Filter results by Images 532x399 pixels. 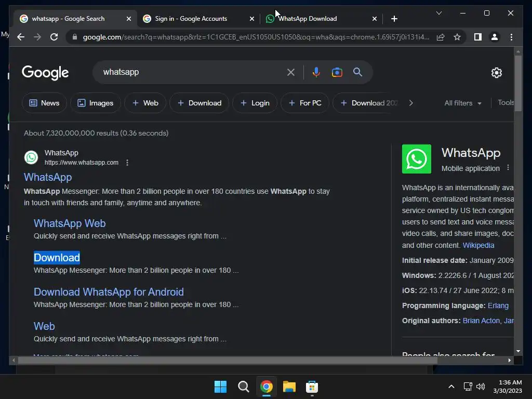(x=96, y=103)
